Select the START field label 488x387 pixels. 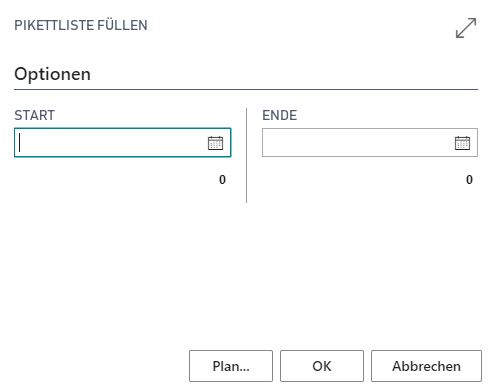(x=34, y=115)
